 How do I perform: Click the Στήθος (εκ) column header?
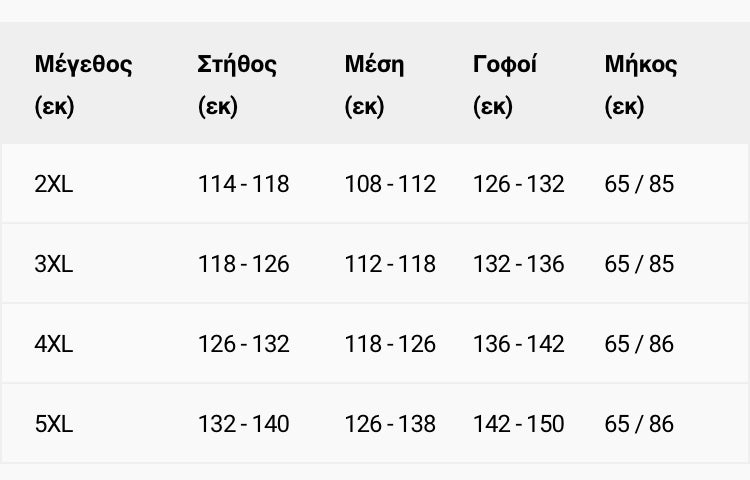tap(237, 85)
